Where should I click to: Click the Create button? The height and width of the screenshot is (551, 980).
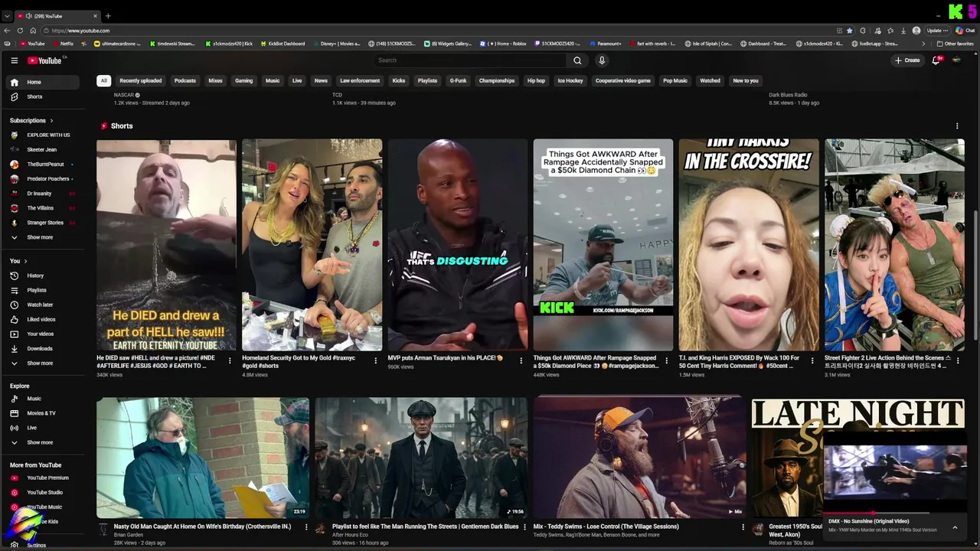click(x=907, y=60)
